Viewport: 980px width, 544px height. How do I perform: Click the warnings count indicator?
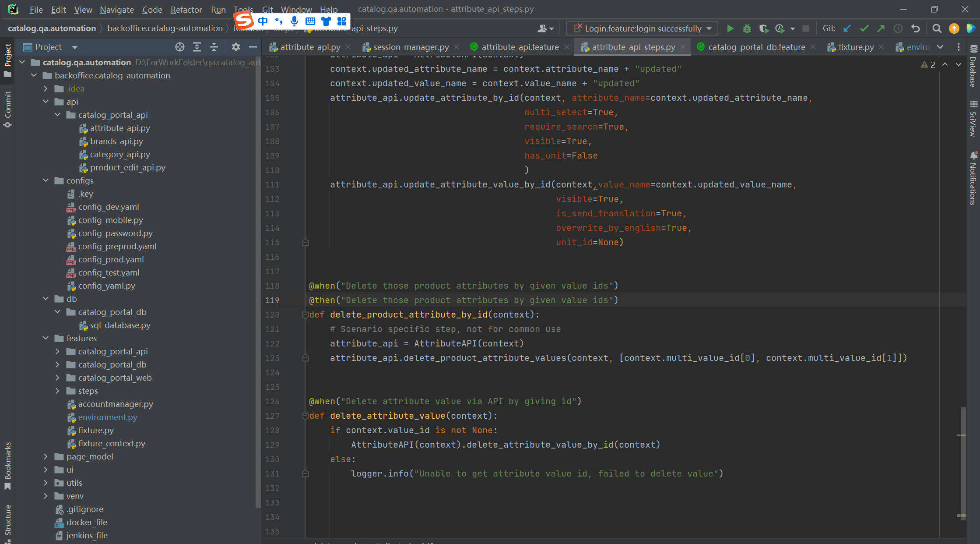pyautogui.click(x=928, y=65)
